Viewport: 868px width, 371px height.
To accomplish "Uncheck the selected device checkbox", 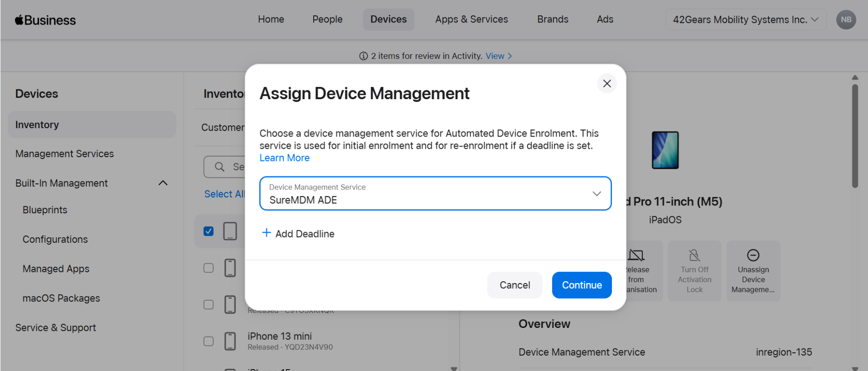I will click(x=209, y=231).
